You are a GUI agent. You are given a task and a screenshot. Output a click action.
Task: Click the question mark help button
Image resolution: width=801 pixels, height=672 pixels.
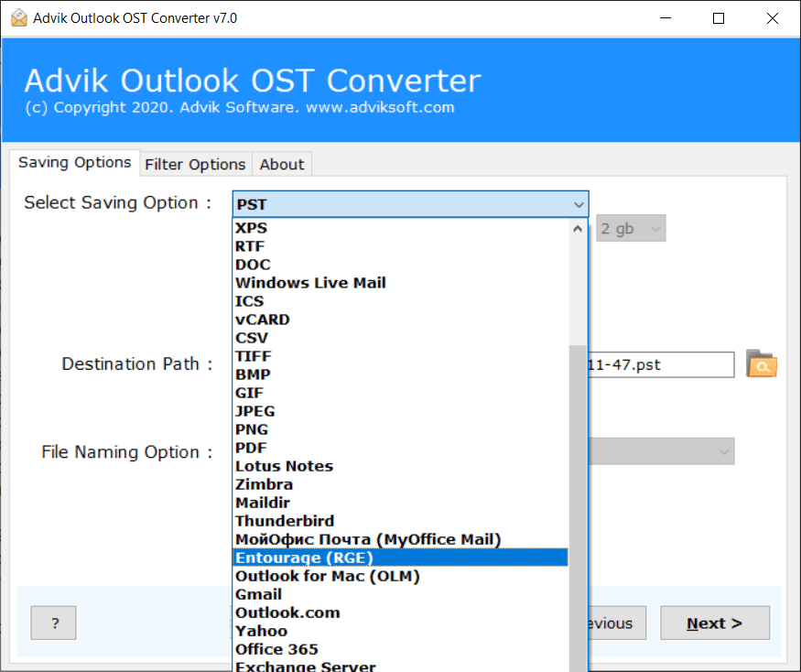54,623
